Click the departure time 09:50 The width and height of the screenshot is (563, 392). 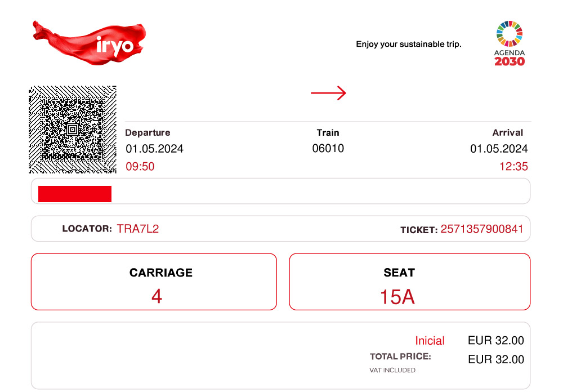(140, 166)
